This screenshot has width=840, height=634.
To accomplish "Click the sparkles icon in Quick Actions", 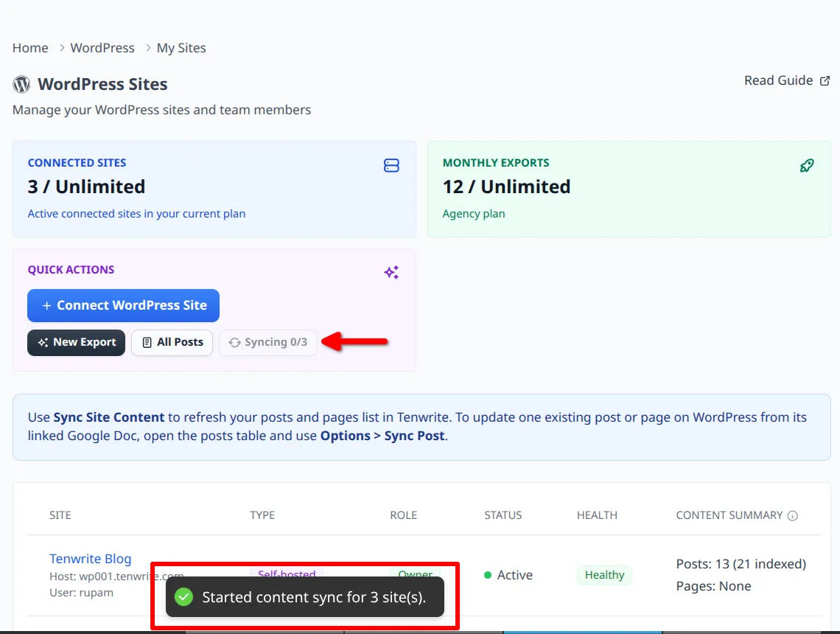I will pos(391,272).
